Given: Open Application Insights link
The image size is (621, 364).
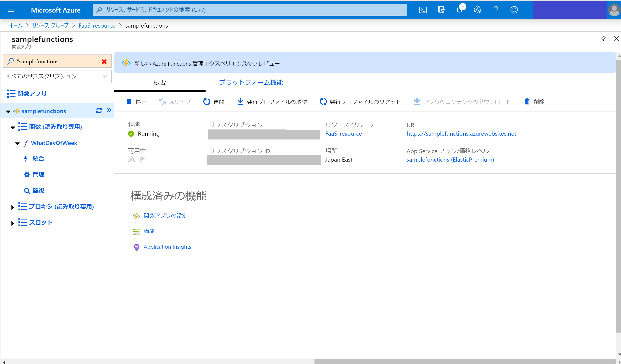Looking at the screenshot, I should click(x=167, y=247).
